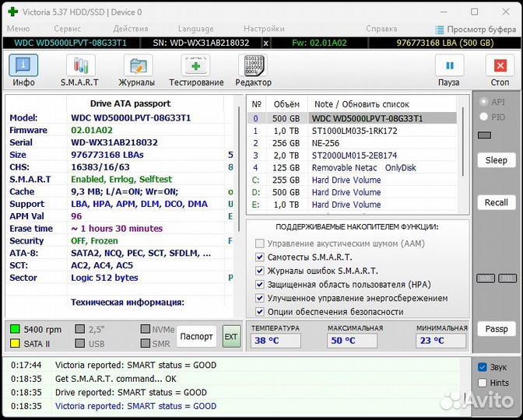The image size is (523, 420).
Task: Click the Паспорт button
Action: tap(196, 336)
